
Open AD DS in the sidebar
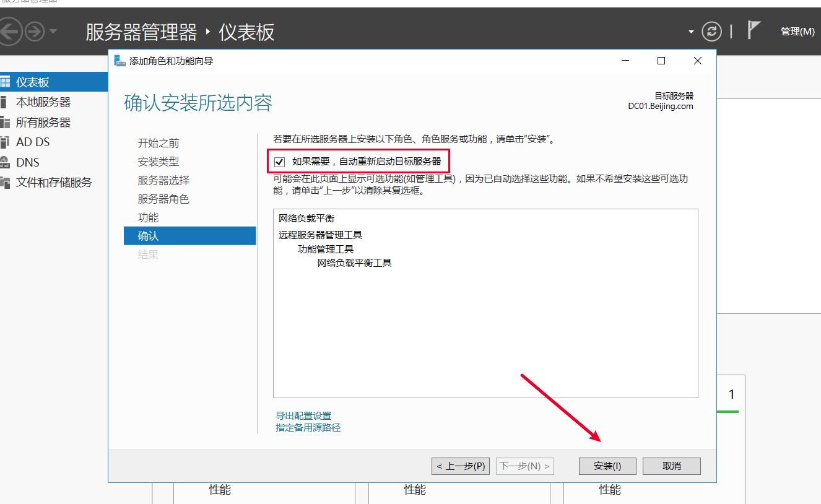click(x=33, y=142)
